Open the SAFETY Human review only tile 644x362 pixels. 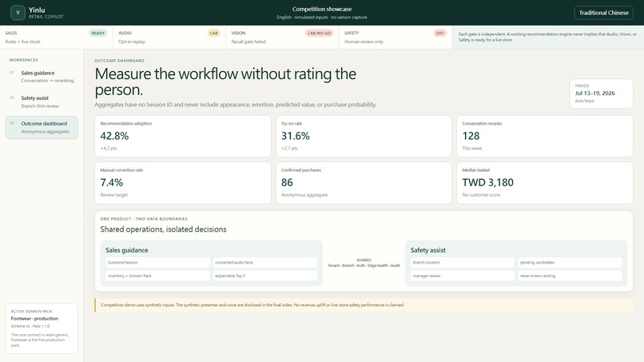[x=396, y=37]
